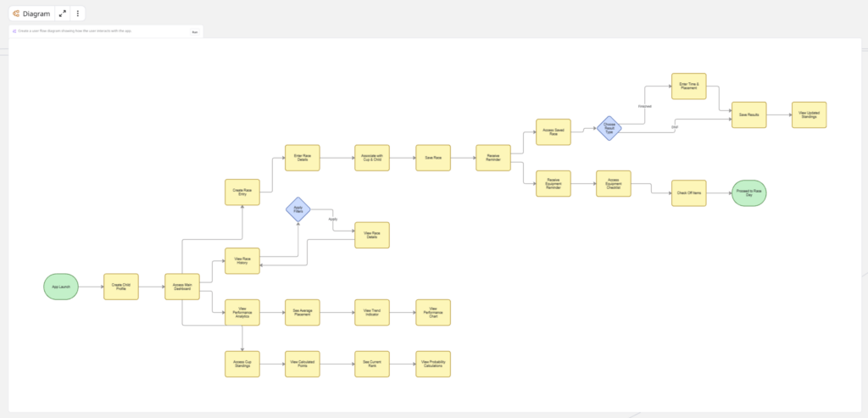Select the green App Launch node

(60, 287)
